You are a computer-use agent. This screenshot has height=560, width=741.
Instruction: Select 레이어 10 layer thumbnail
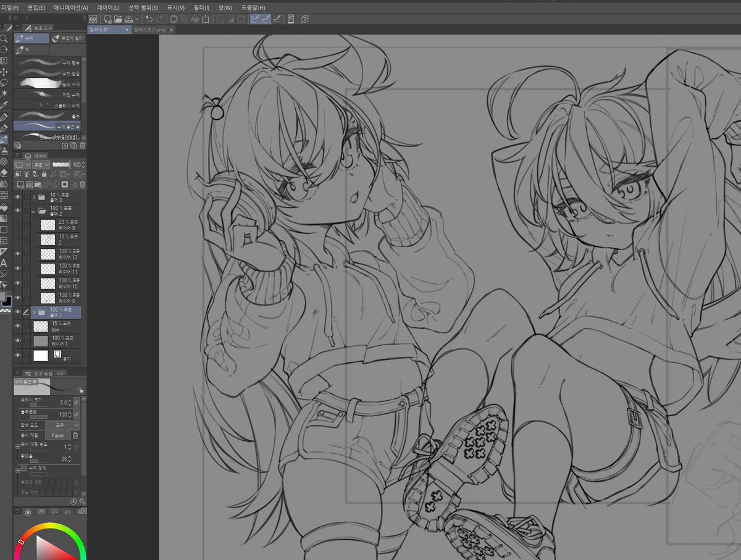[x=48, y=283]
